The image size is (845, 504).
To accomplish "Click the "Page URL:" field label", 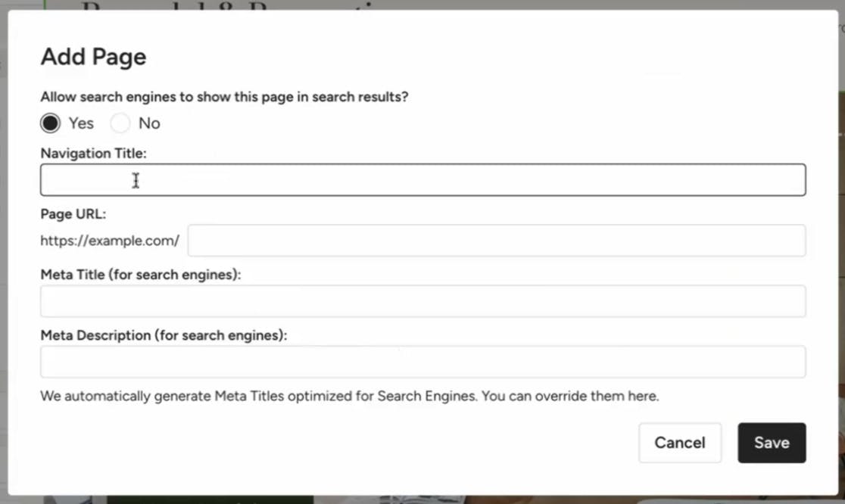I will click(73, 214).
